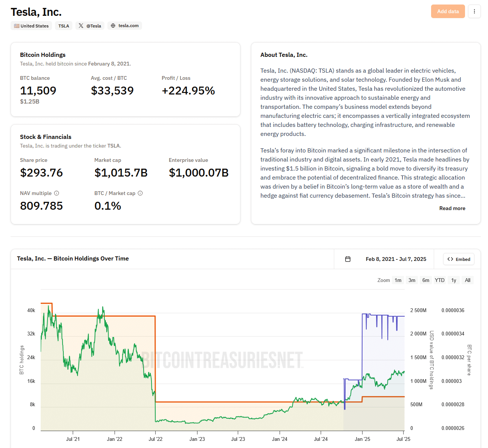488x448 pixels.
Task: Select the 3m zoom range
Action: 412,280
